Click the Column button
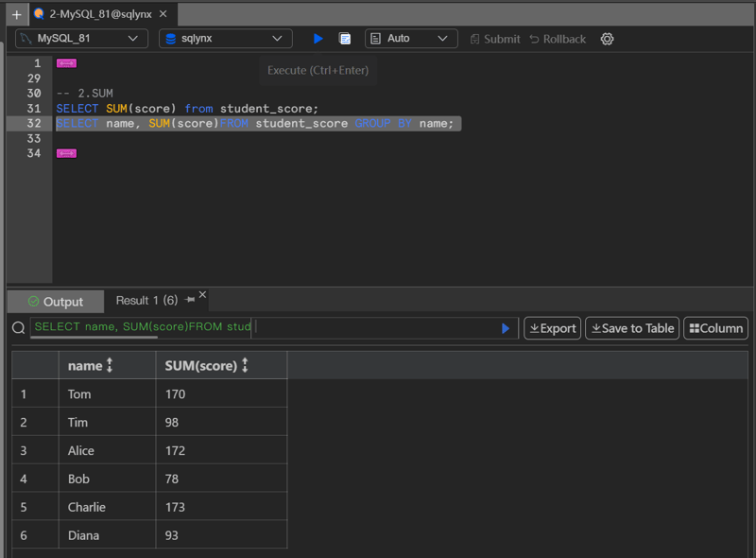Screen dimensions: 756x558 click(x=715, y=328)
